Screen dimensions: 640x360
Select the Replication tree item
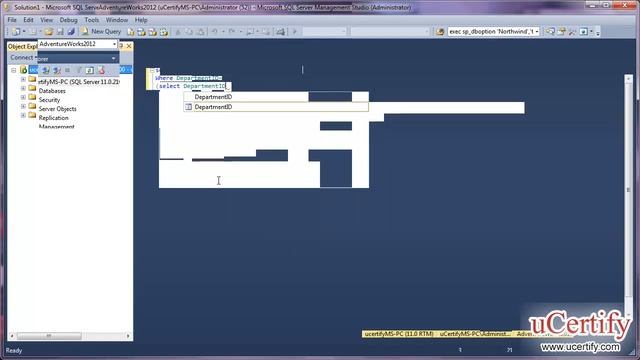[x=53, y=118]
